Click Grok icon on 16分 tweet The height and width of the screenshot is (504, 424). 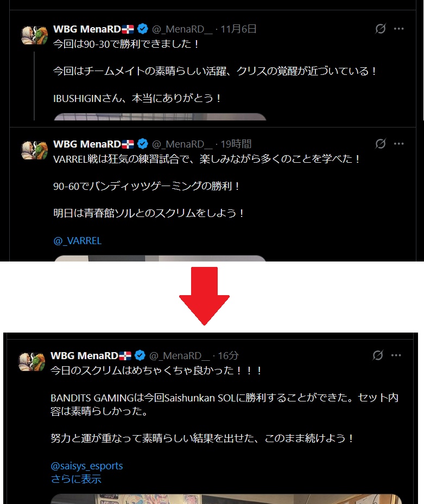click(378, 355)
